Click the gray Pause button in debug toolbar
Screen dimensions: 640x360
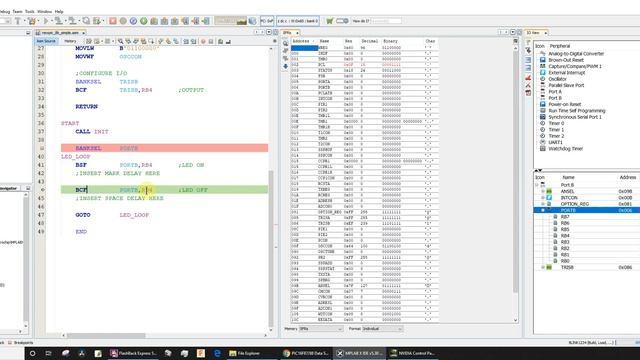[x=123, y=21]
